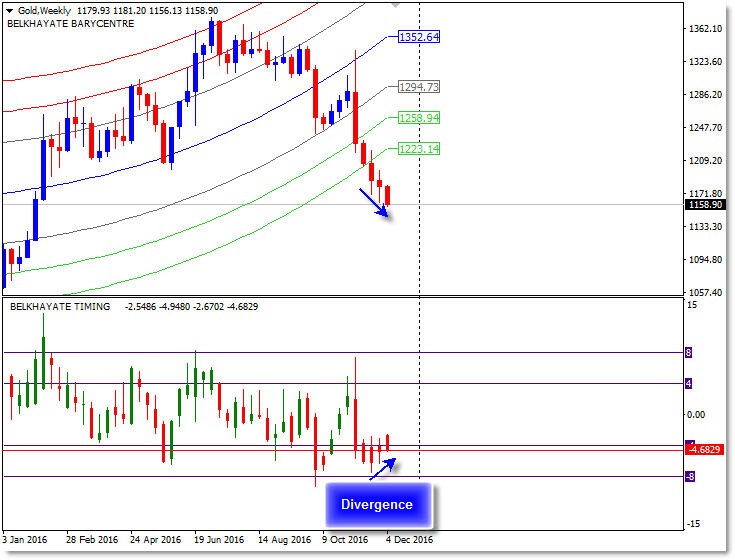This screenshot has height=560, width=735.
Task: Click the 1057.40 price scale label
Action: click(x=705, y=292)
